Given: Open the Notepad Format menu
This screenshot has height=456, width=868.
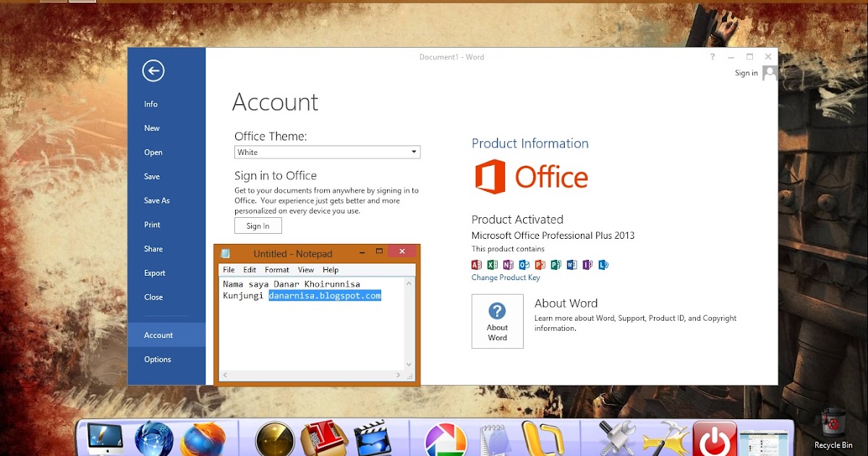Looking at the screenshot, I should coord(277,270).
